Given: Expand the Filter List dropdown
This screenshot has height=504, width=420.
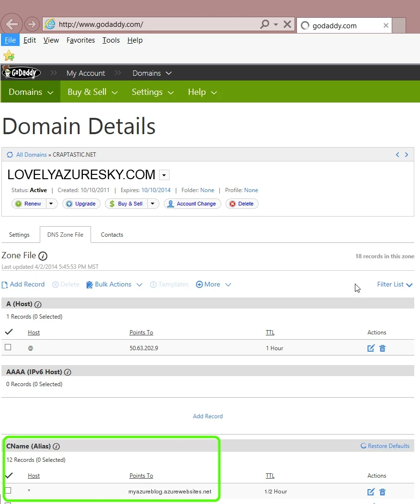Looking at the screenshot, I should (x=395, y=285).
